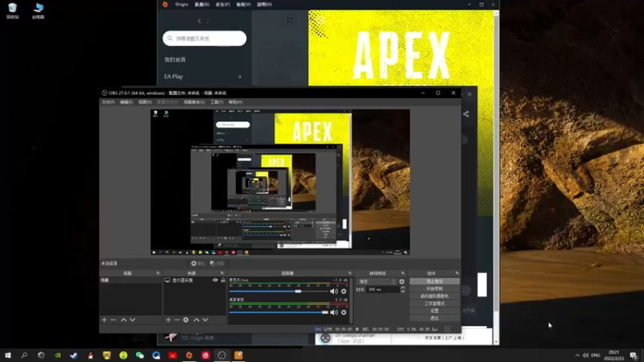644x362 pixels.
Task: Open the OBS View menu
Action: [x=145, y=102]
